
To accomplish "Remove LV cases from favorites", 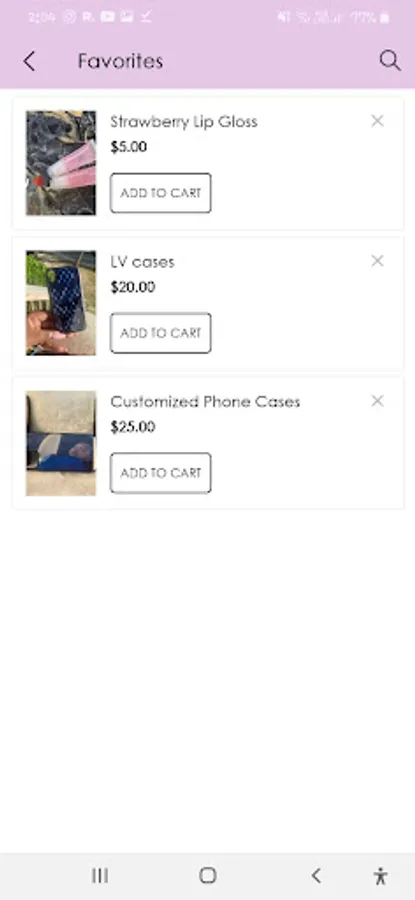I will coord(377,261).
